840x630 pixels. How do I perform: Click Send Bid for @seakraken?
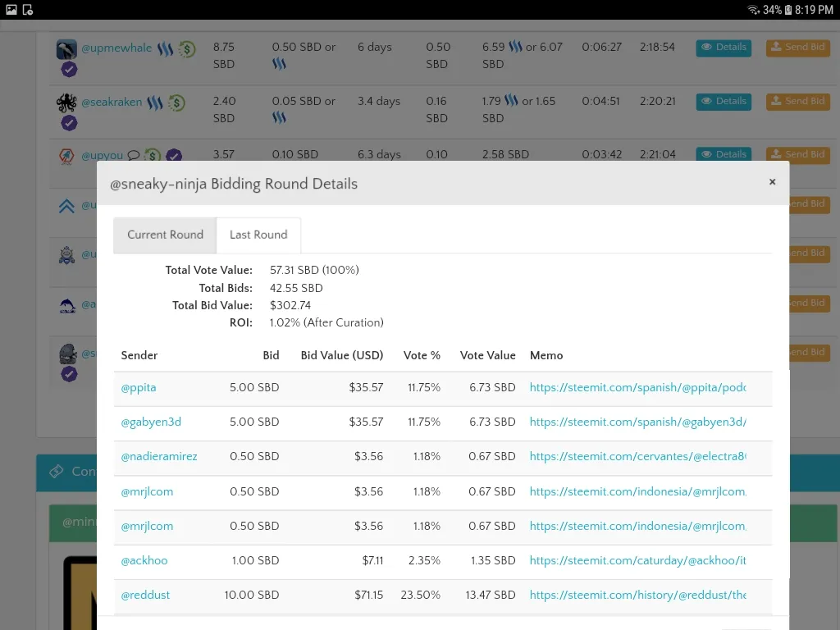797,101
